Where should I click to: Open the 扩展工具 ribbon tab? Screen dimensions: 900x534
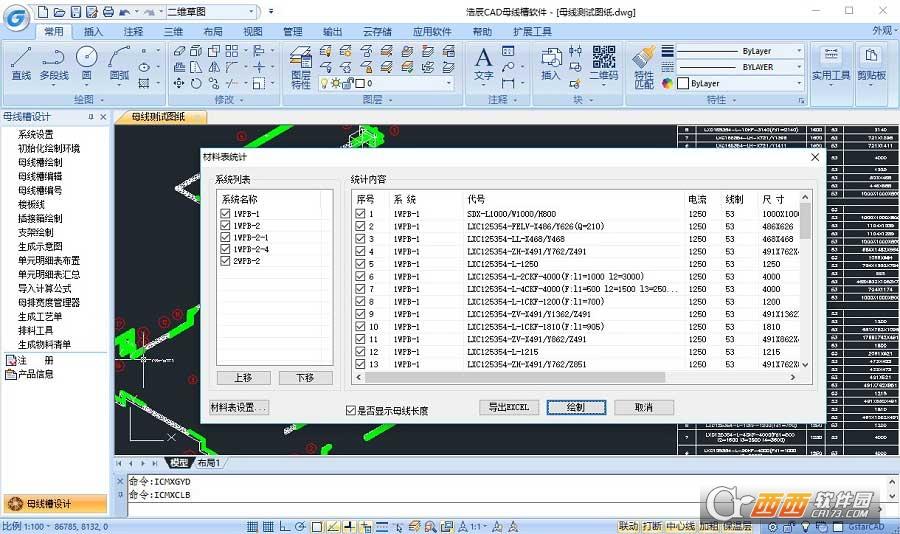pos(533,32)
